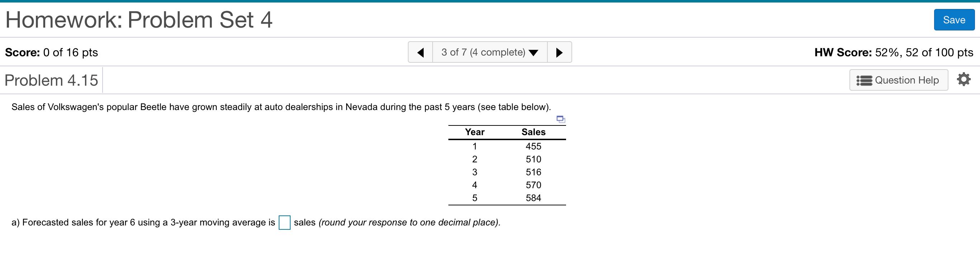980x276 pixels.
Task: Click the Year column header
Action: tap(475, 132)
